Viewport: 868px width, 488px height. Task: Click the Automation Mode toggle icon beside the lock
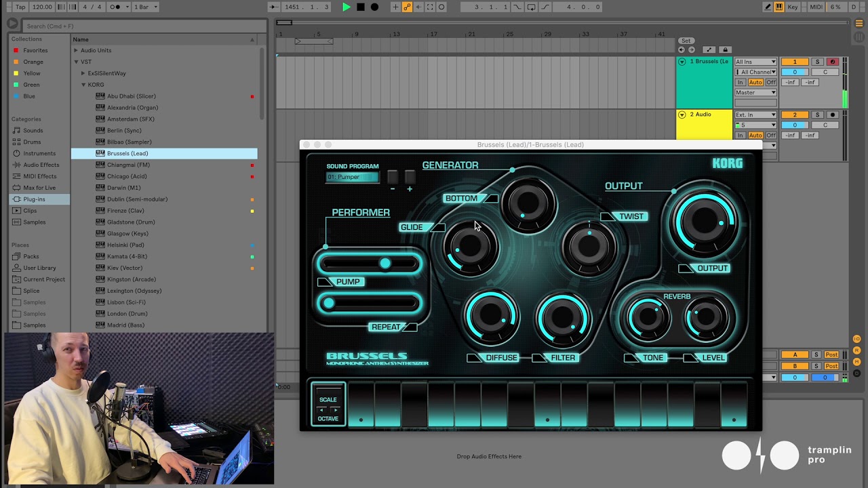click(709, 49)
